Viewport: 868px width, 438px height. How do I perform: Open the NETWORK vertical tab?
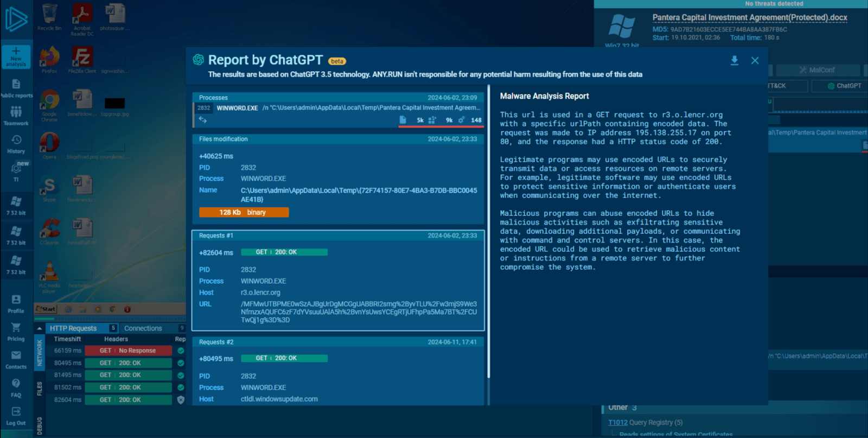tap(39, 352)
